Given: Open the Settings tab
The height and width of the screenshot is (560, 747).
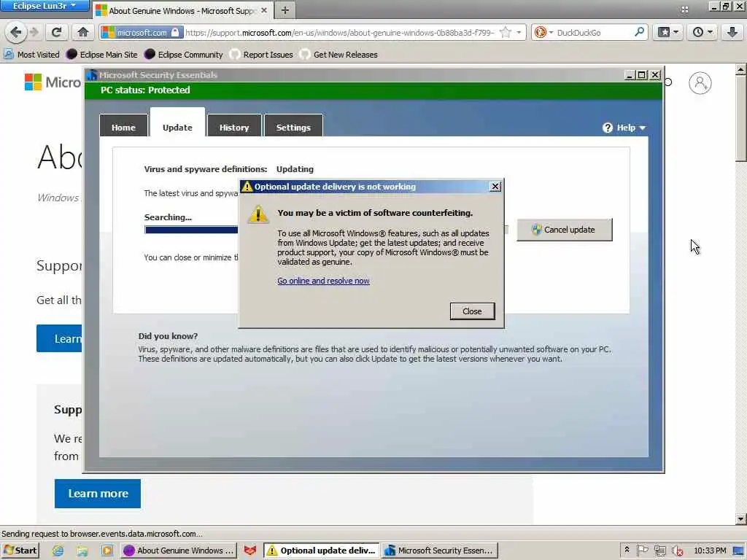Looking at the screenshot, I should click(x=293, y=127).
